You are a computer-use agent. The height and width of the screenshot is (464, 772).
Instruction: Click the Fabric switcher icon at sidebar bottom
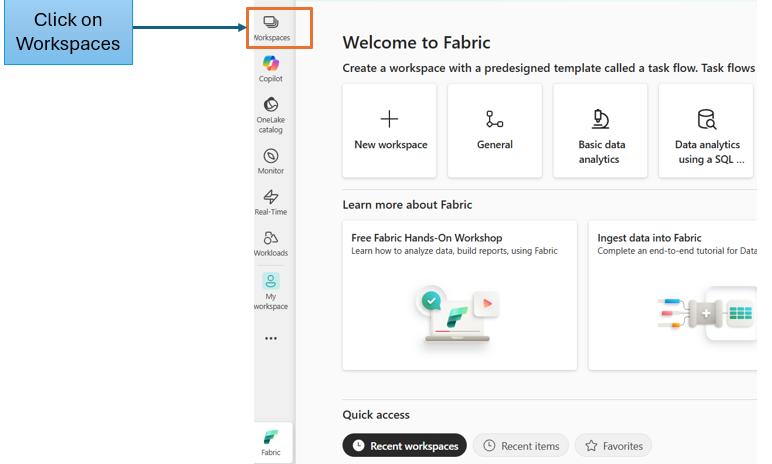(x=271, y=442)
